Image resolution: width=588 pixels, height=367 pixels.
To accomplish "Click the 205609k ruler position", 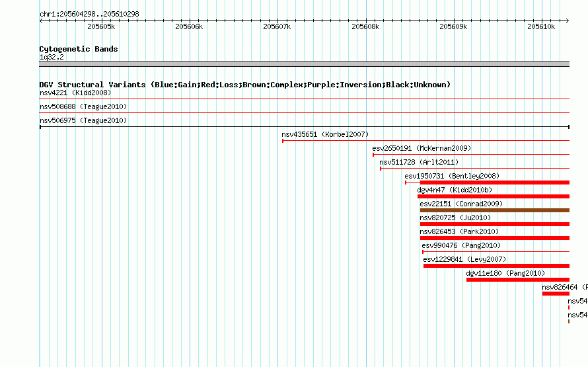I will (453, 26).
